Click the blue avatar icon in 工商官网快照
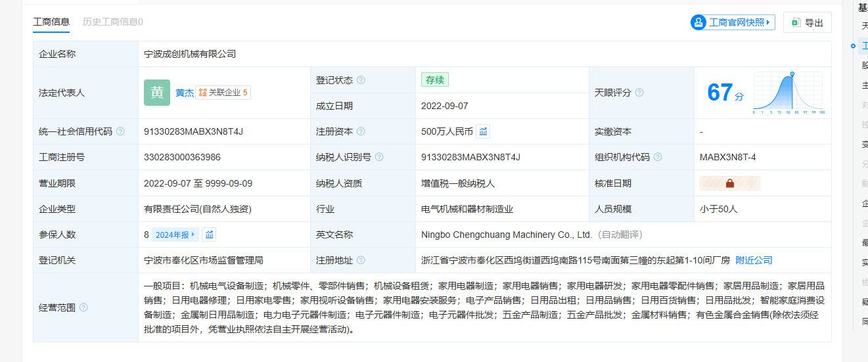The width and height of the screenshot is (868, 362). pyautogui.click(x=698, y=22)
